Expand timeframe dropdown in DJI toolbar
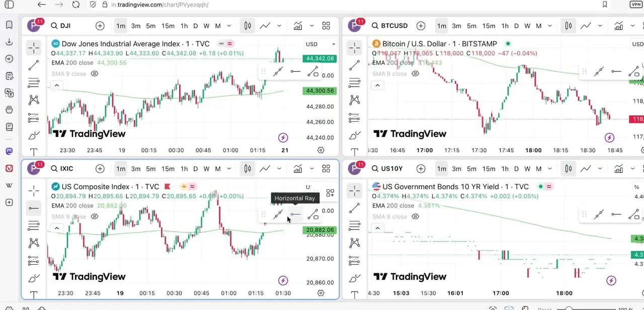The width and height of the screenshot is (644, 310). (229, 26)
